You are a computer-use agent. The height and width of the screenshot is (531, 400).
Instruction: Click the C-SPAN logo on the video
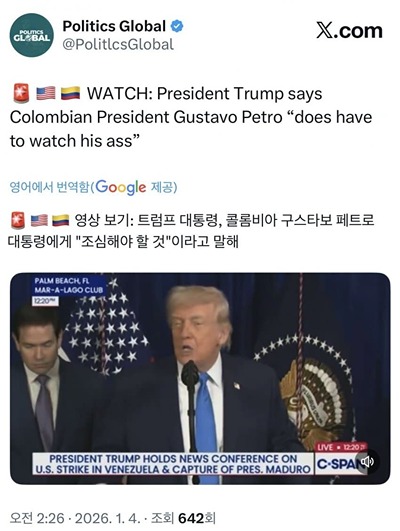tap(339, 464)
